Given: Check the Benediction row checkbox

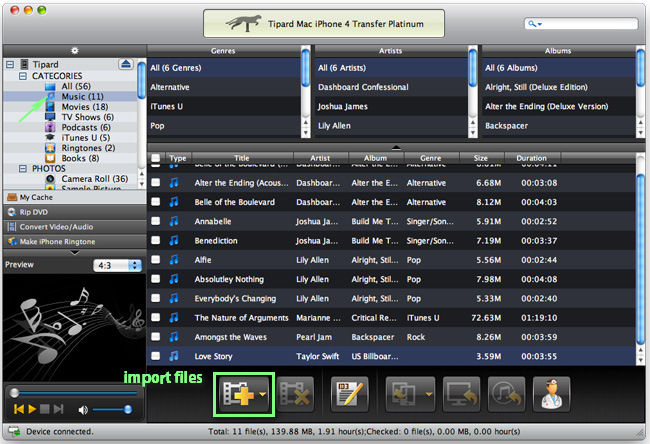Looking at the screenshot, I should [155, 240].
